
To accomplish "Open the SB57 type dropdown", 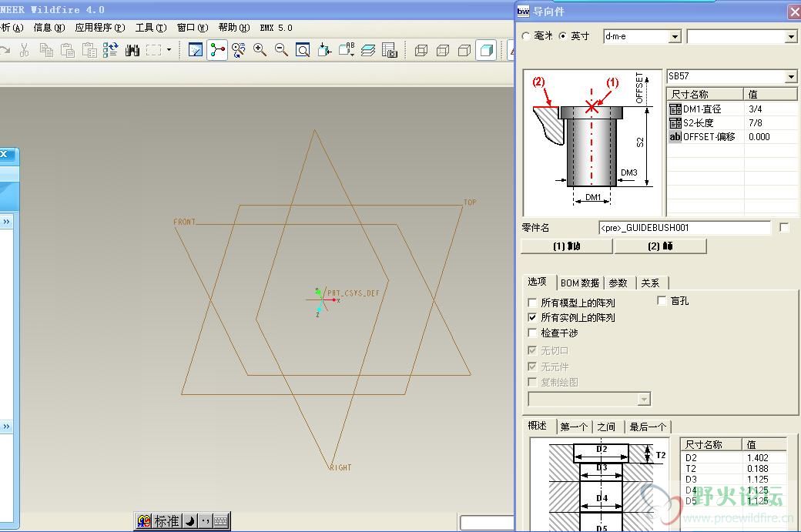I will coord(791,76).
